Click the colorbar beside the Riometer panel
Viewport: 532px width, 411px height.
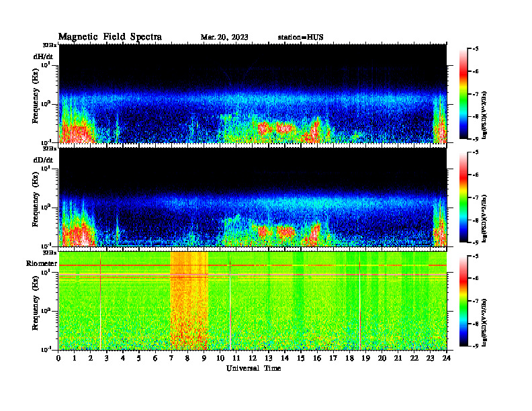tap(463, 301)
